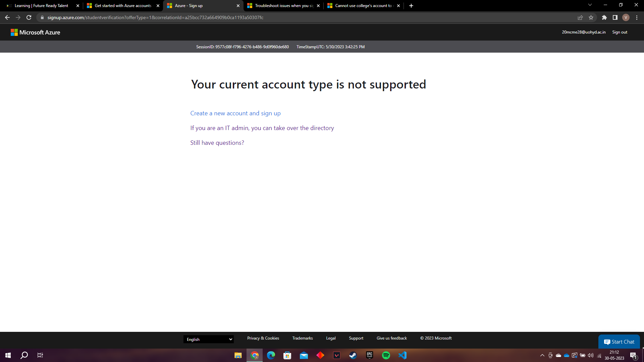Click Create a new account and sign up
The height and width of the screenshot is (362, 644).
235,113
